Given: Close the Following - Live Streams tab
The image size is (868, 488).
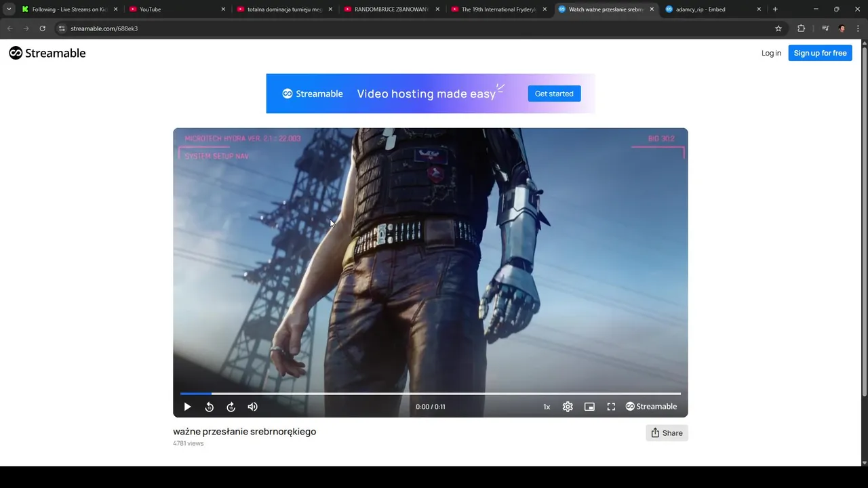Looking at the screenshot, I should point(115,9).
